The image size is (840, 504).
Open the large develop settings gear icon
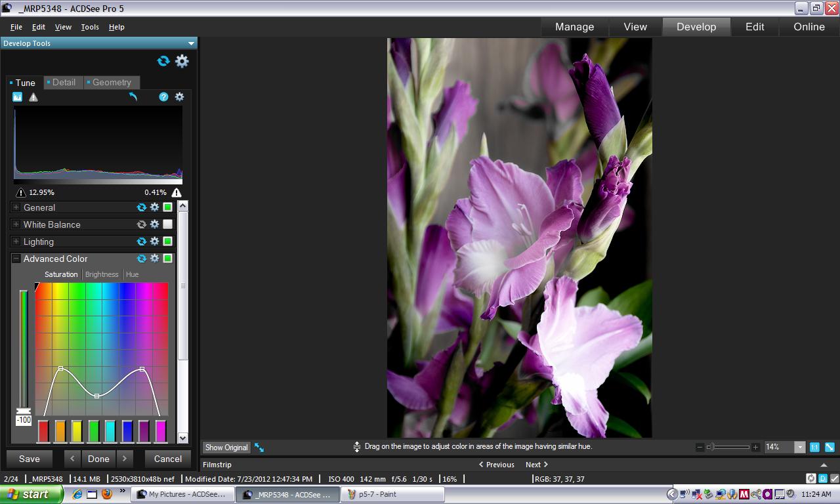point(182,61)
